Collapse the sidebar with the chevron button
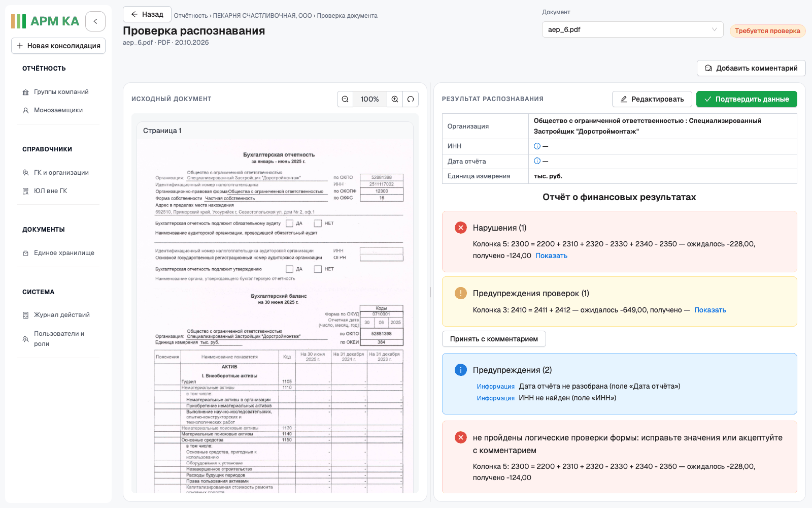Screen dimensions: 812x508 coord(95,21)
